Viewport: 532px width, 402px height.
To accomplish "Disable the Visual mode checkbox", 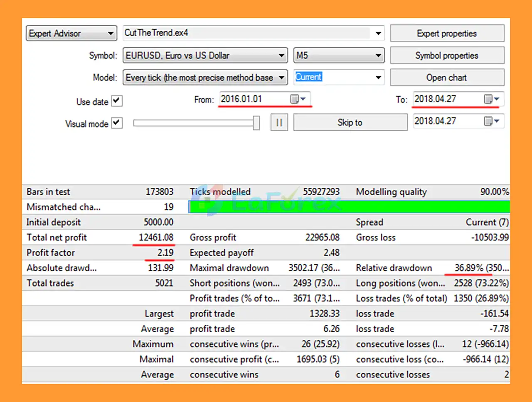I will coord(116,123).
